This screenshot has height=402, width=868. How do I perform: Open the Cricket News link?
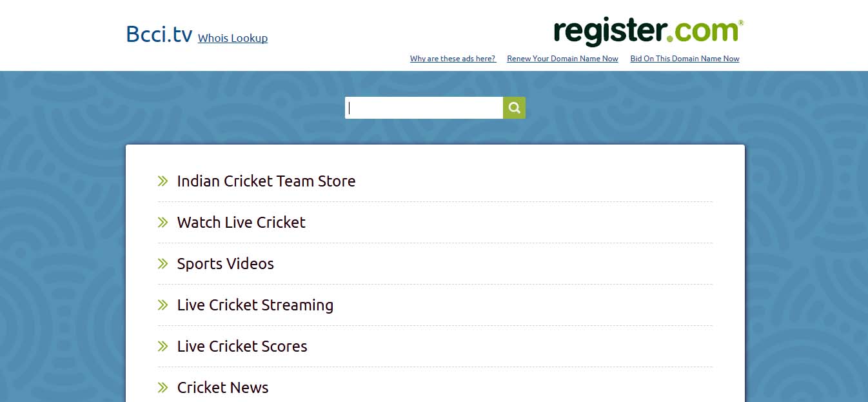pos(222,388)
